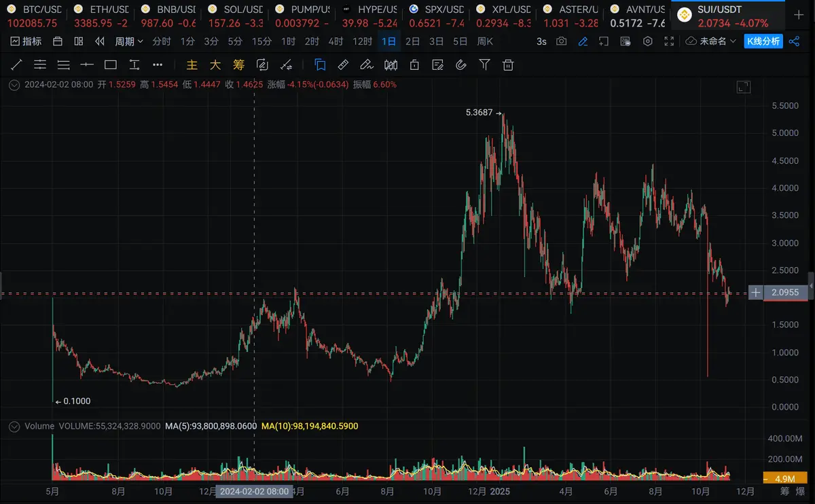This screenshot has height=504, width=815.
Task: Click the 3s refresh interval button
Action: (x=541, y=41)
